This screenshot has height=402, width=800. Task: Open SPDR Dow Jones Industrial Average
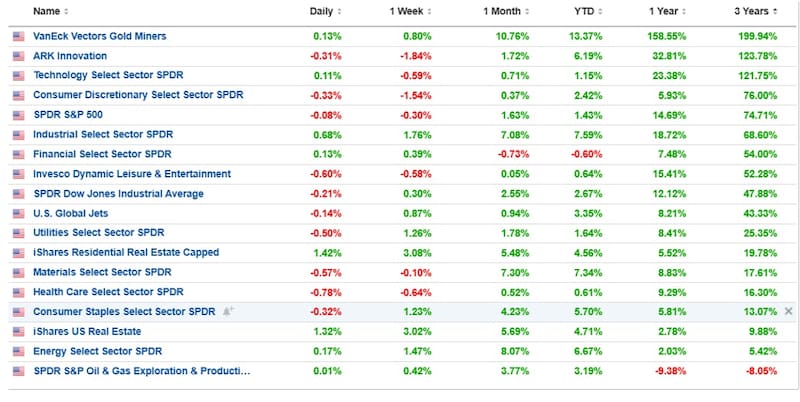point(118,194)
